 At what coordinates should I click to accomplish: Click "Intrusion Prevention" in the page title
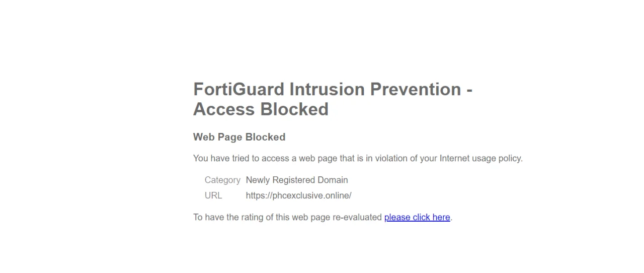point(375,89)
